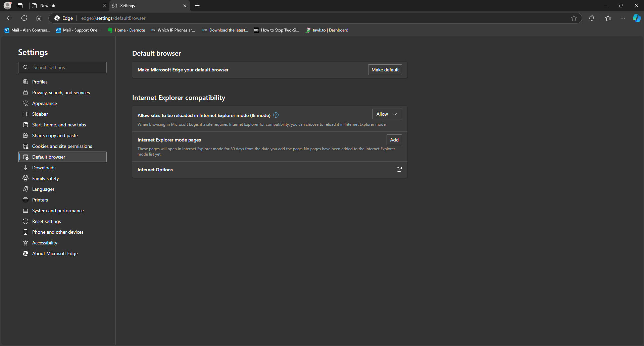This screenshot has height=346, width=644.
Task: Open Settings and more ellipsis menu
Action: [x=623, y=18]
